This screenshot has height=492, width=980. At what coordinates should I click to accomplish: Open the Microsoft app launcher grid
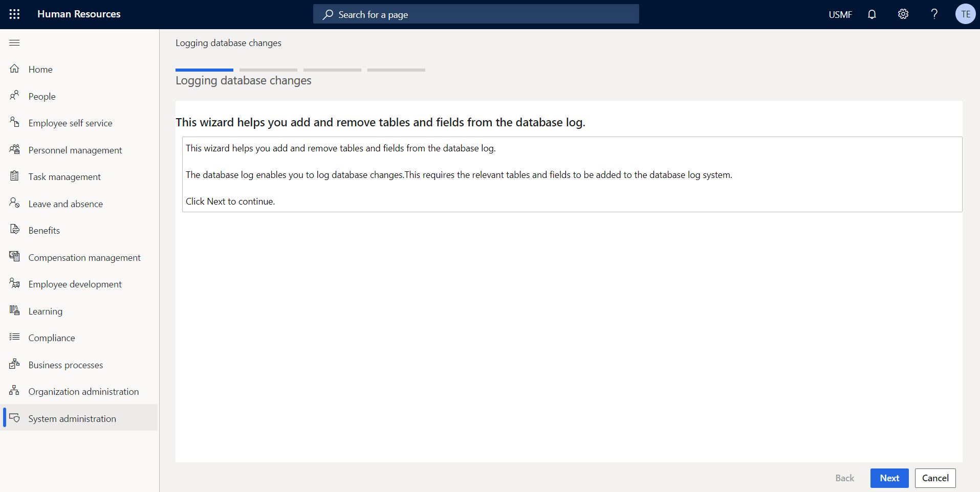(14, 14)
